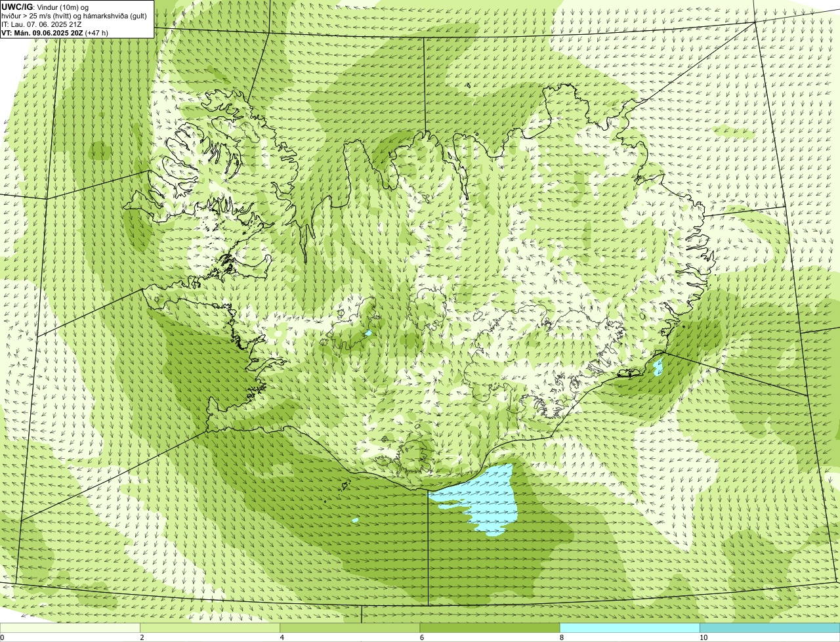Click the '0' label on the color scale
The width and height of the screenshot is (840, 642).
tap(3, 637)
